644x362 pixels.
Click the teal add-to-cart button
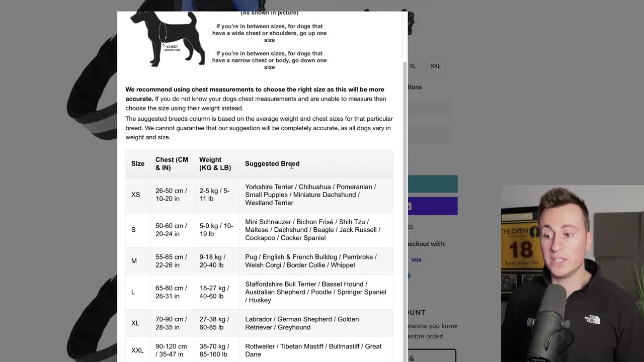pos(433,184)
